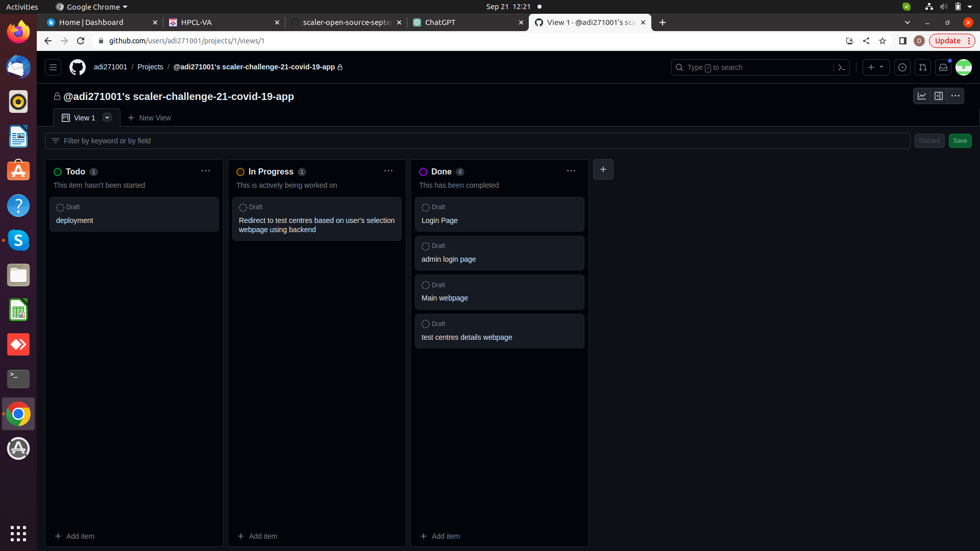The width and height of the screenshot is (980, 551).
Task: Open the GitHub command palette icon
Action: pos(842,67)
